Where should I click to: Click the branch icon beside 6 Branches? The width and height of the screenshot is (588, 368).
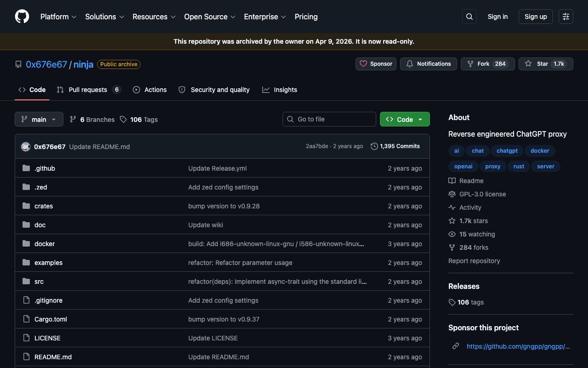[73, 120]
